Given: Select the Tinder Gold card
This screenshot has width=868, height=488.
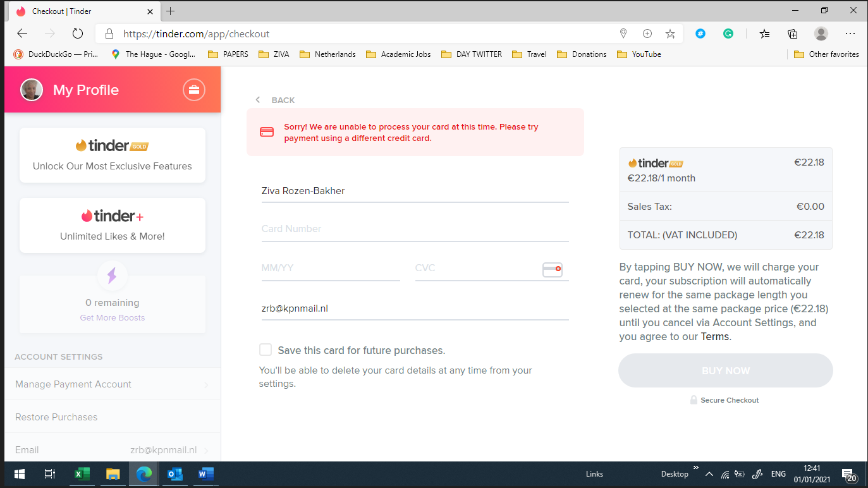Looking at the screenshot, I should [x=113, y=155].
